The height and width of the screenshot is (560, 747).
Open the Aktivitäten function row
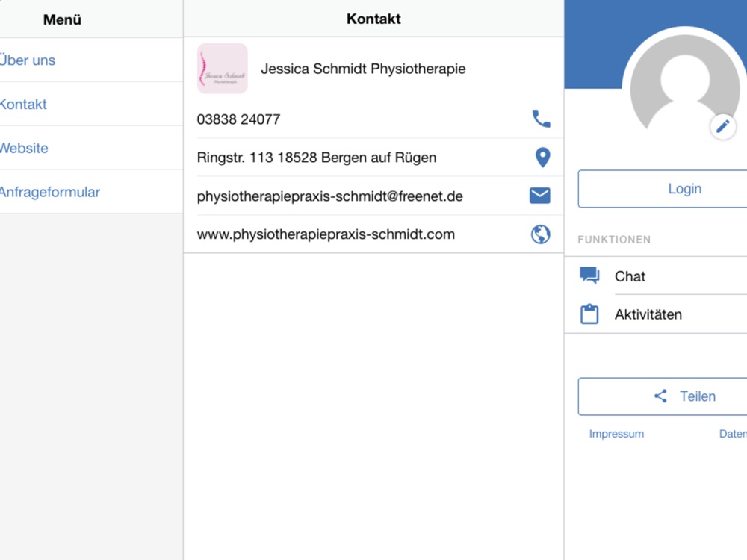click(x=656, y=314)
